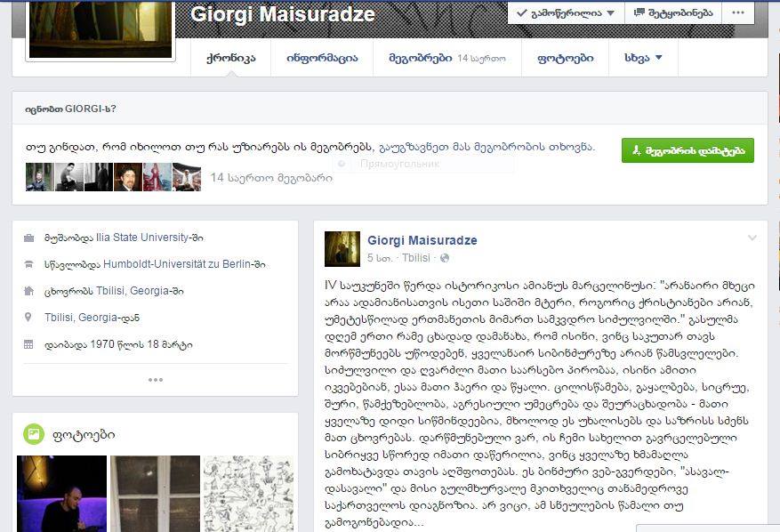Open the sketch drawing photo thumbnail

(x=249, y=494)
